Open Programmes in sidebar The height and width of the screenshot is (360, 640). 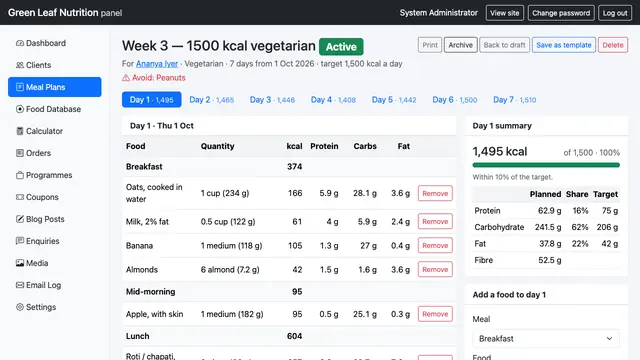[55, 175]
